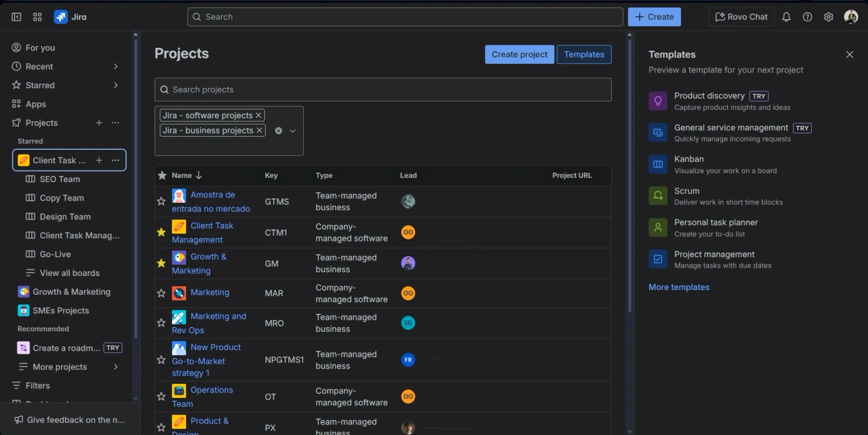Toggle the Templates button
Image resolution: width=868 pixels, height=435 pixels.
[x=584, y=54]
